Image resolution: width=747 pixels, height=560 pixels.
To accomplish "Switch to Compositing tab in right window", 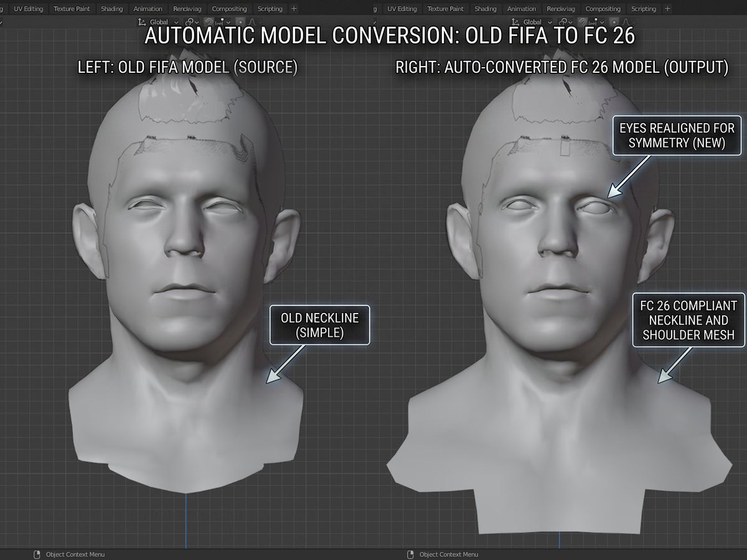I will tap(603, 9).
